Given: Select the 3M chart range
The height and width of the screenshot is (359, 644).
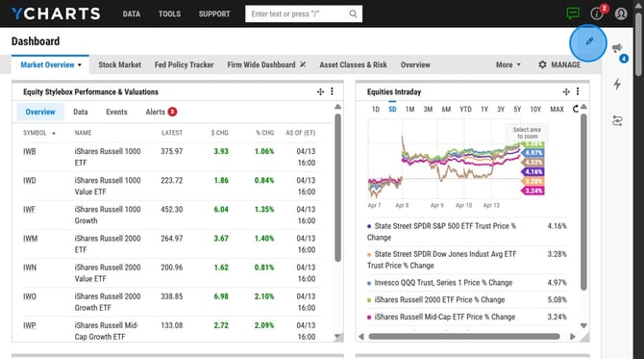Looking at the screenshot, I should click(428, 109).
